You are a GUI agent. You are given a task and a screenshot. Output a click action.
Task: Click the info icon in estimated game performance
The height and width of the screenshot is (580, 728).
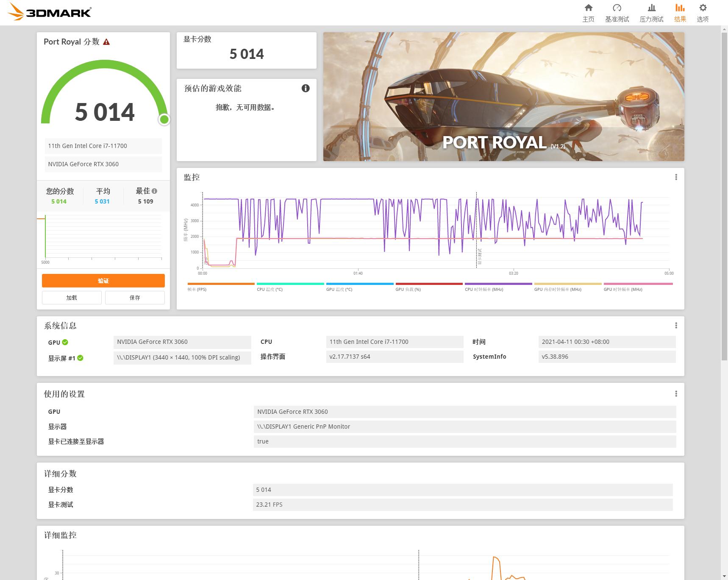click(x=306, y=88)
